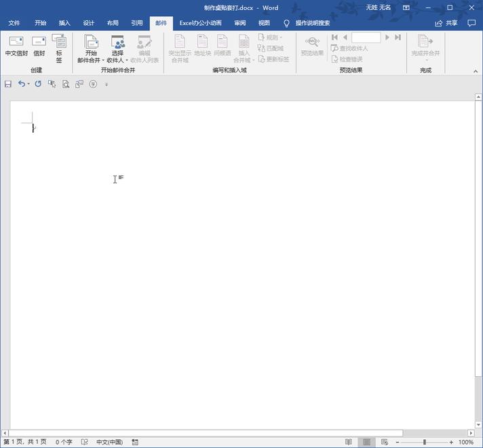Click Find Recipient (查找收件人)
This screenshot has width=483, height=448.
click(x=349, y=48)
